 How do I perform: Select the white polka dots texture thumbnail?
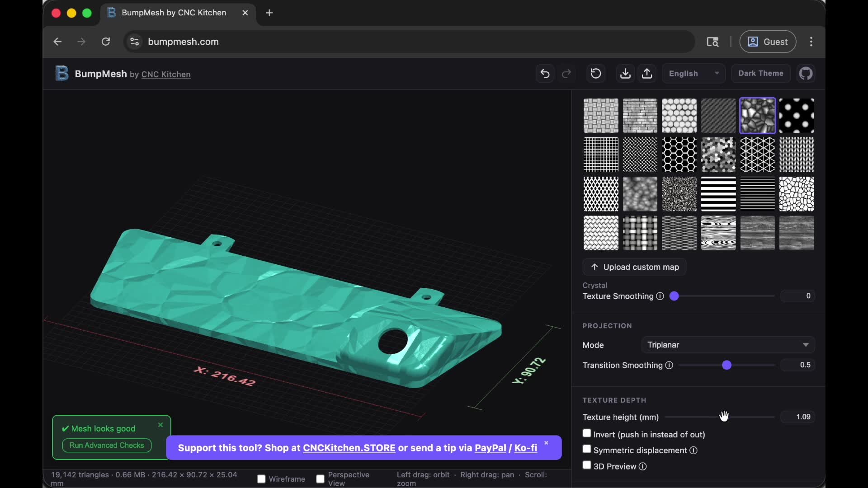(x=797, y=116)
